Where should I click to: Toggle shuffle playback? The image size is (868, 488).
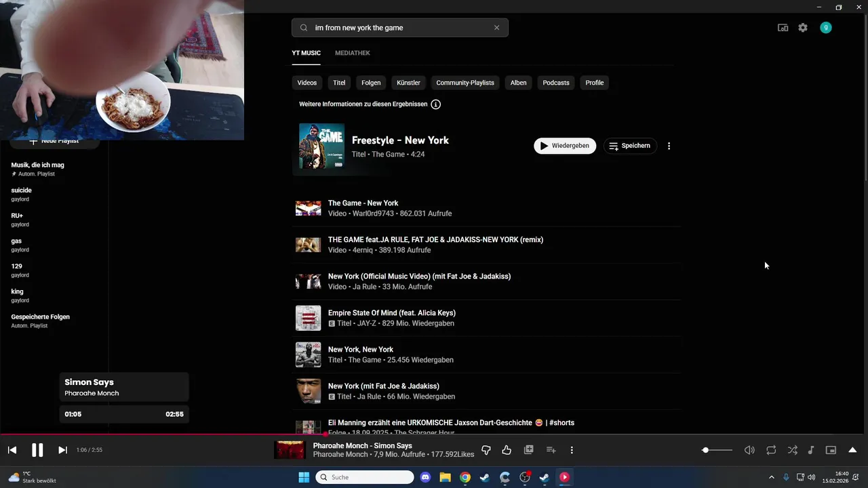pos(793,450)
